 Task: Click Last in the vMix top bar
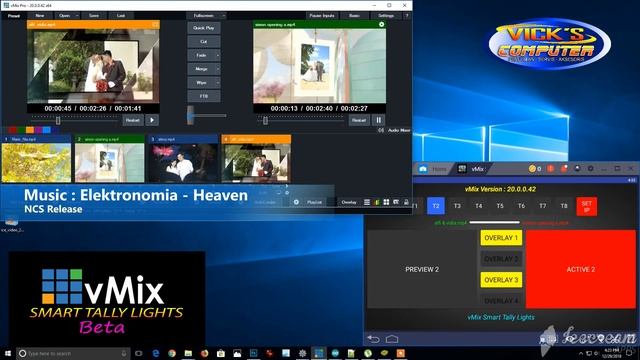[121, 16]
